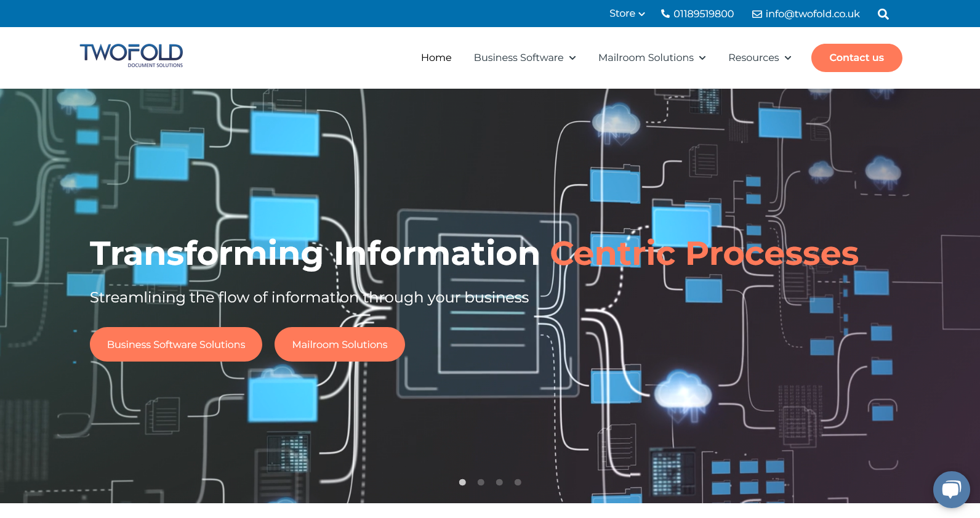Open the live chat bubble widget
This screenshot has width=980, height=518.
(951, 490)
